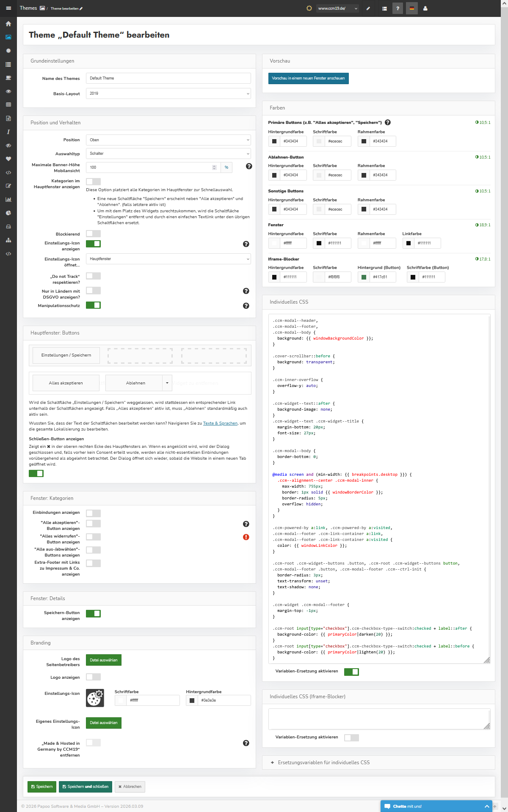Toggle the Blockierend switch
The image size is (508, 812).
[93, 234]
